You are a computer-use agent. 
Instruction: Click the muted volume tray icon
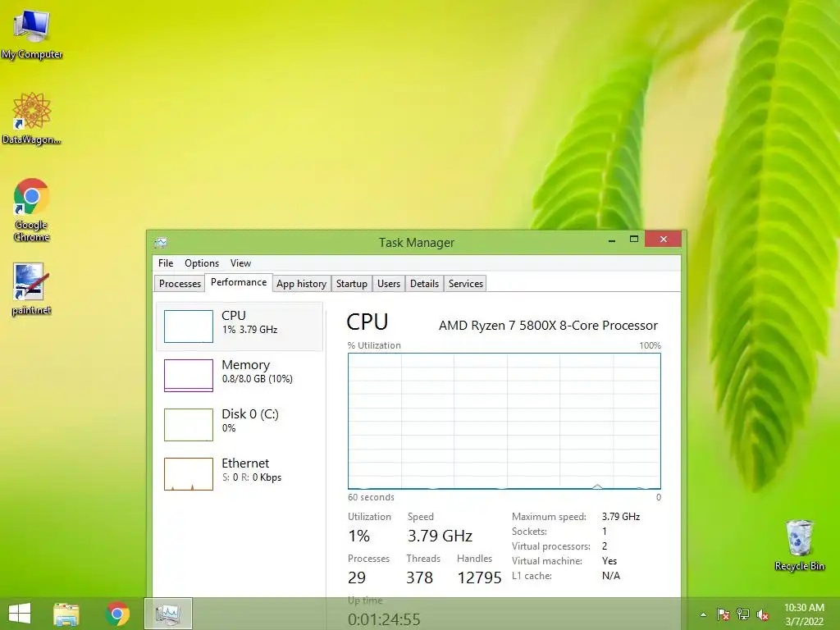pyautogui.click(x=763, y=614)
